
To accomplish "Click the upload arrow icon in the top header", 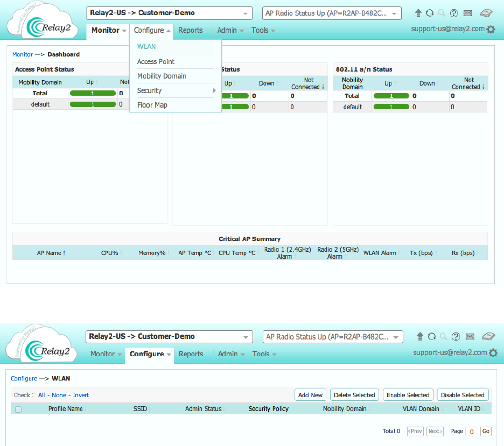I will tap(418, 13).
